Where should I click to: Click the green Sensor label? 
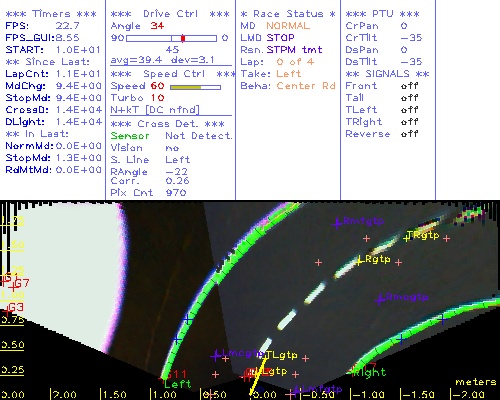[x=130, y=136]
